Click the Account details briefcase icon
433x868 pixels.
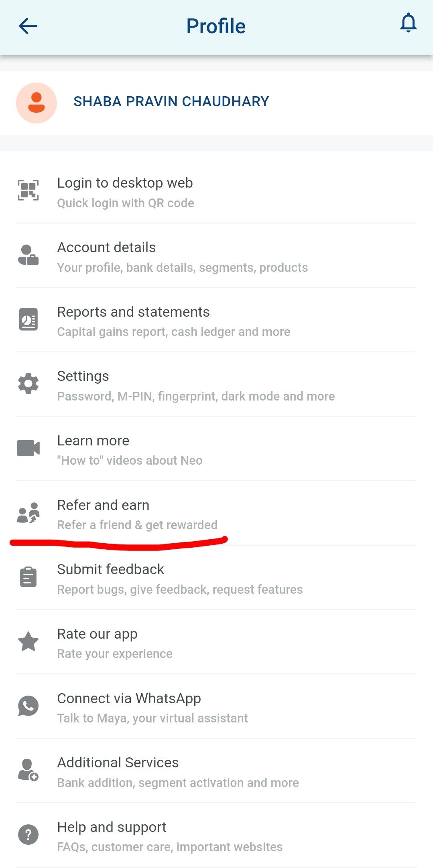[x=28, y=255]
